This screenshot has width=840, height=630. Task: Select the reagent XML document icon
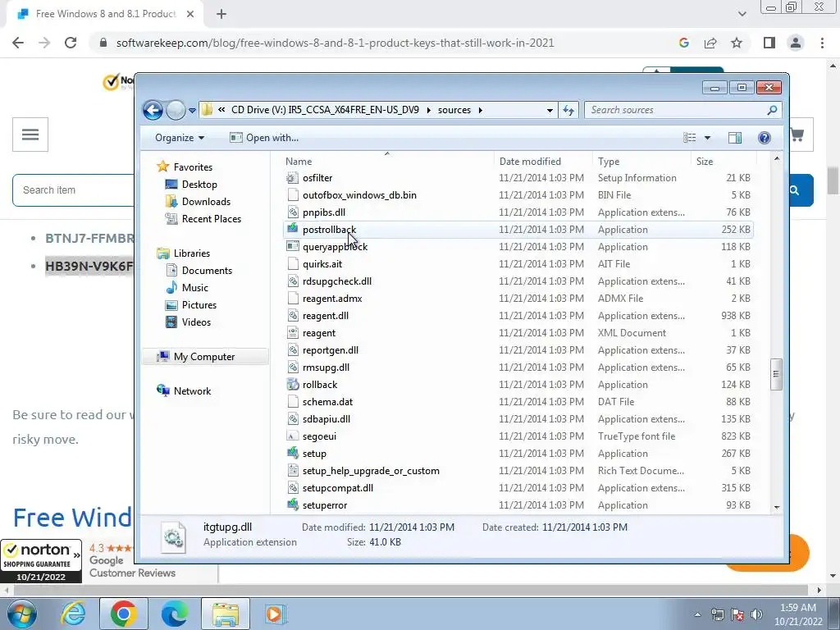click(x=292, y=333)
